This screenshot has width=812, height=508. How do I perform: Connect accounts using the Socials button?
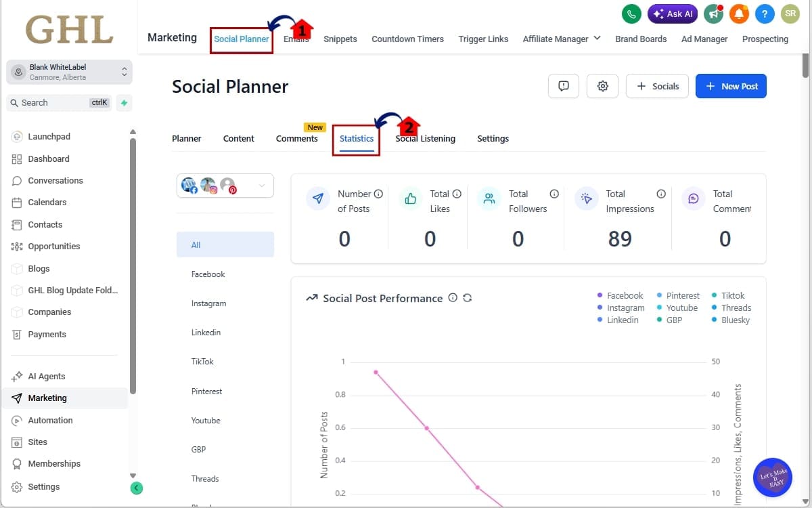656,86
